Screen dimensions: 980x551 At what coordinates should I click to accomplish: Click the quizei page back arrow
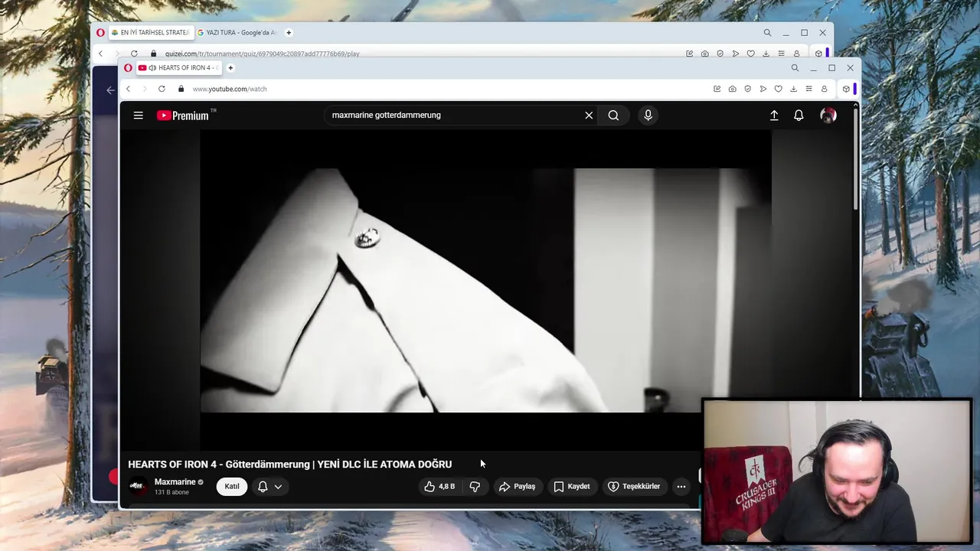(110, 90)
